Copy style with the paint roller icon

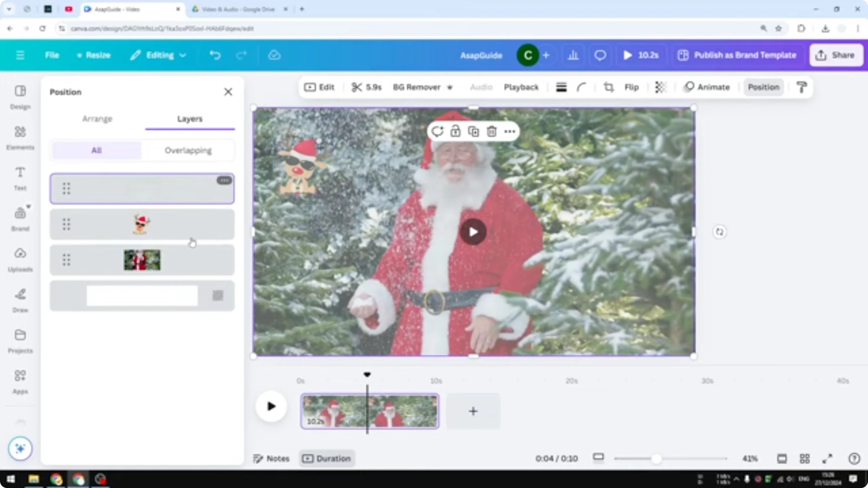801,87
